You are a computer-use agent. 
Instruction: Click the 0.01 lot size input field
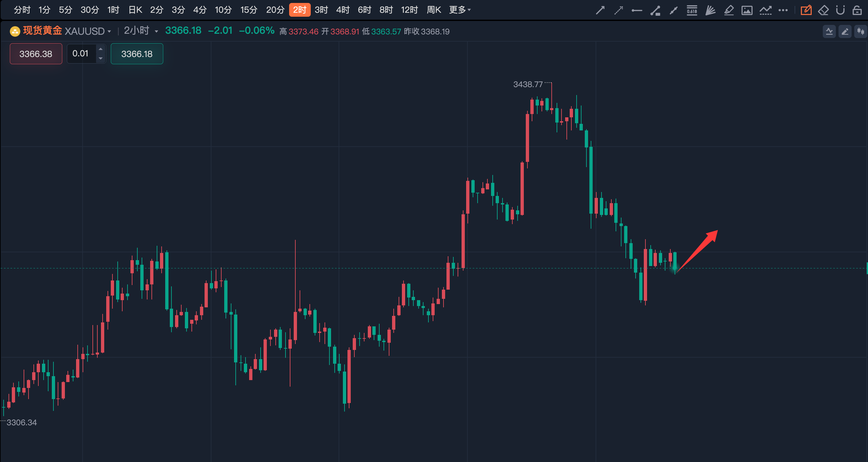(x=81, y=54)
